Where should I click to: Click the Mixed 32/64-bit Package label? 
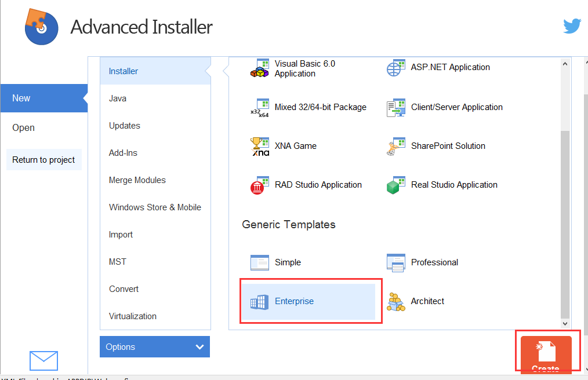coord(321,107)
